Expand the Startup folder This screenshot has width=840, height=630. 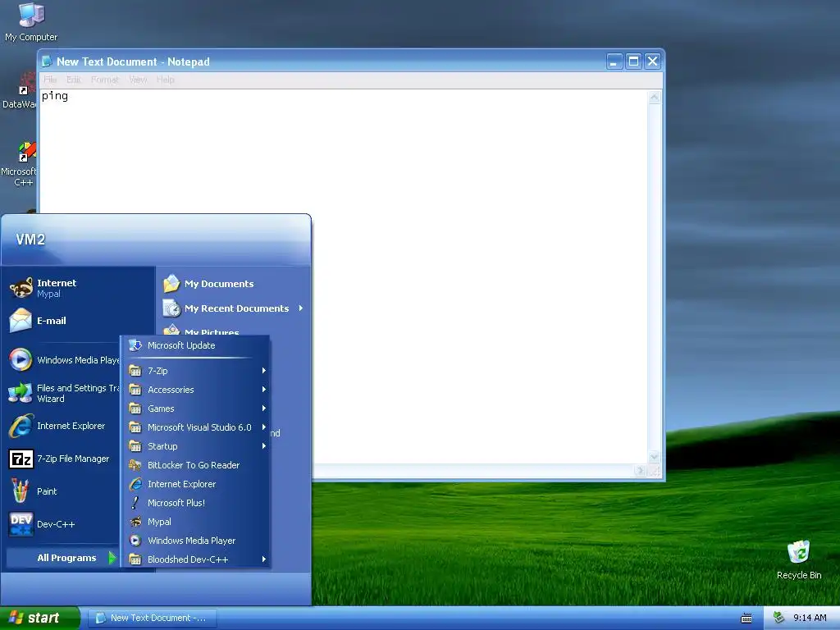[x=195, y=445]
